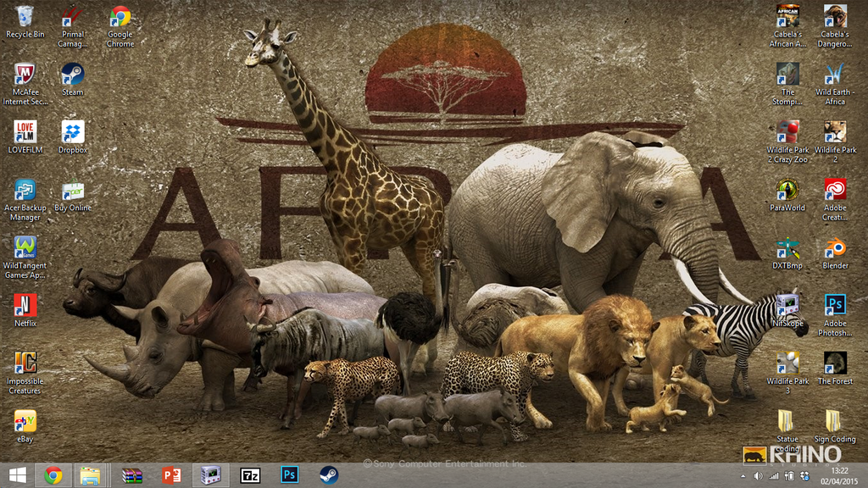Click the Windows Start button
This screenshot has height=488, width=868.
(x=16, y=475)
